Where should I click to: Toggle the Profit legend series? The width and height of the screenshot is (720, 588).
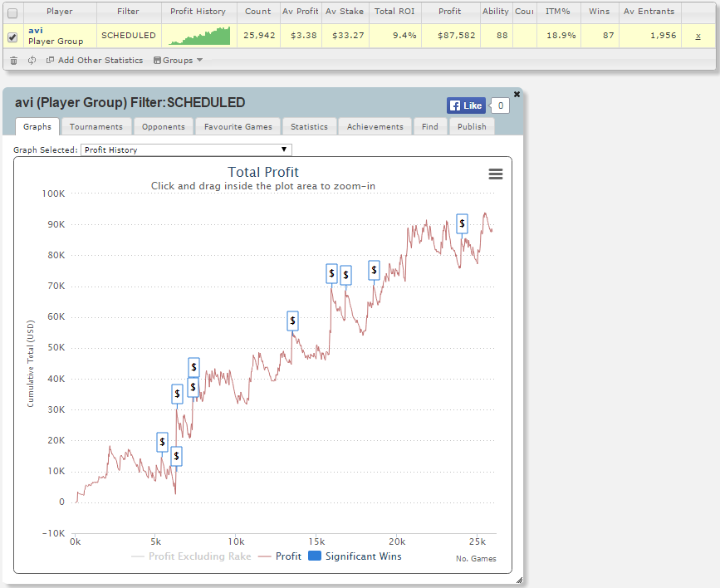click(280, 556)
